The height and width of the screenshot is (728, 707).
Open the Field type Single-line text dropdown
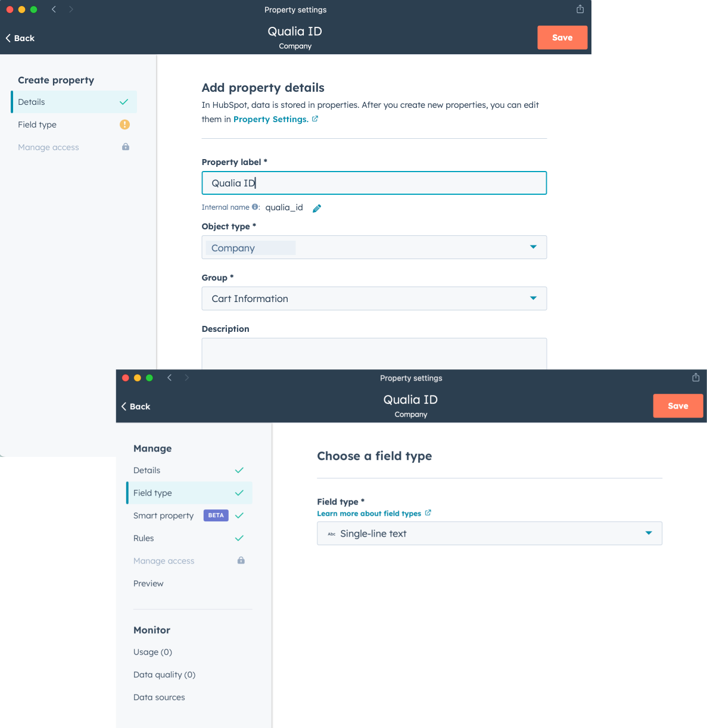coord(490,533)
